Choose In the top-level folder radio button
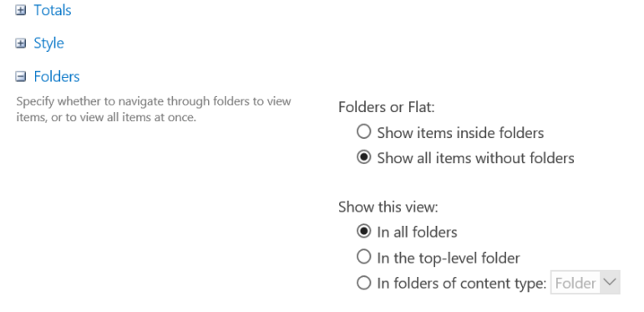Image resolution: width=644 pixels, height=312 pixels. coord(364,257)
